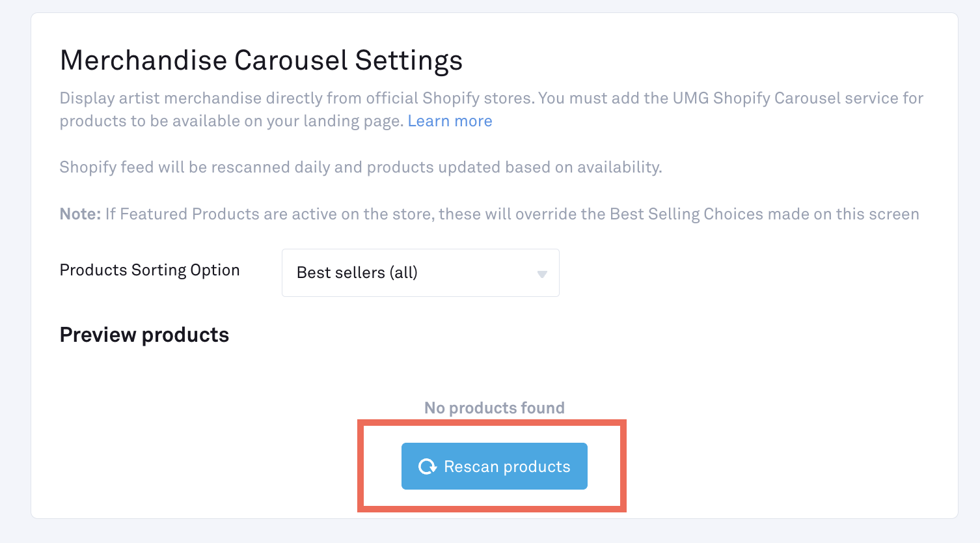Expand the Products Sorting Option dropdown
The image size is (980, 543).
(x=420, y=273)
